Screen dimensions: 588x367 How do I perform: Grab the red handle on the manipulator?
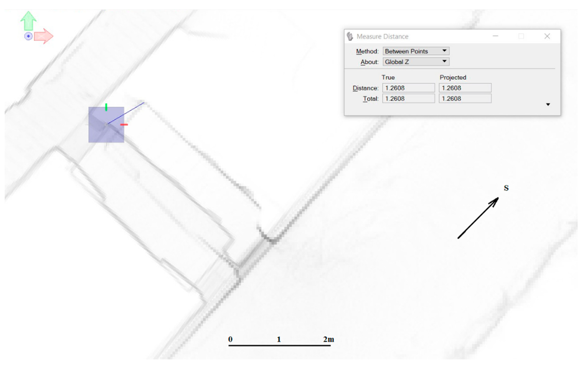tap(124, 125)
